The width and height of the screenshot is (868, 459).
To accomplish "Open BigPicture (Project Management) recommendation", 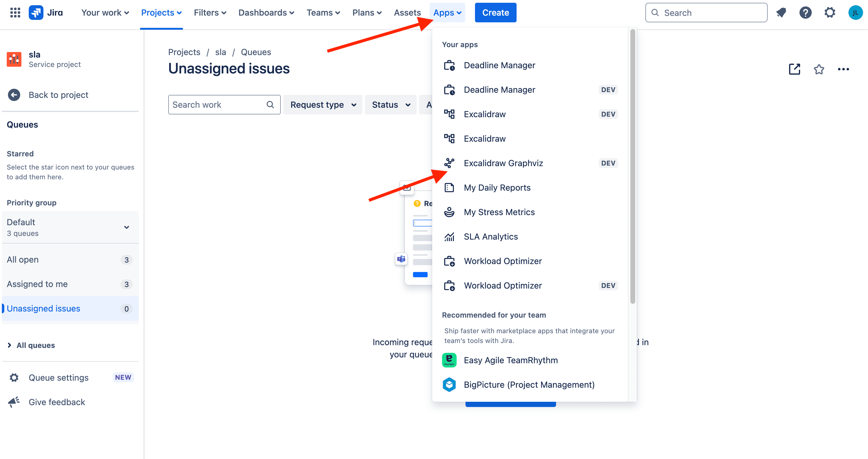I will (x=530, y=385).
